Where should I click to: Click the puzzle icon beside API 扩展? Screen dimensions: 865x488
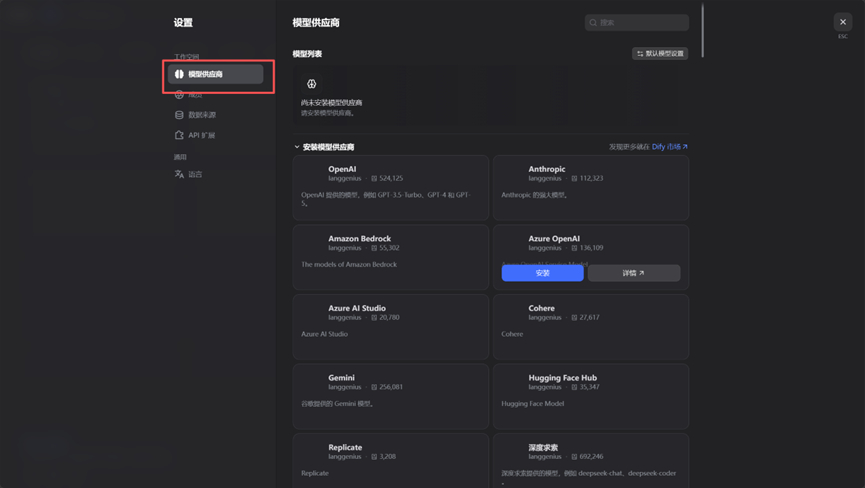point(179,135)
